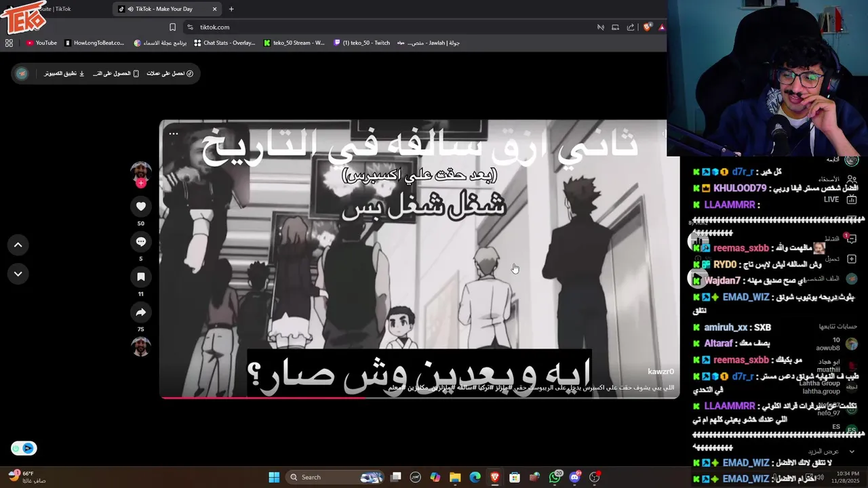Go to the next video with down arrow
This screenshot has height=488, width=868.
point(18,274)
